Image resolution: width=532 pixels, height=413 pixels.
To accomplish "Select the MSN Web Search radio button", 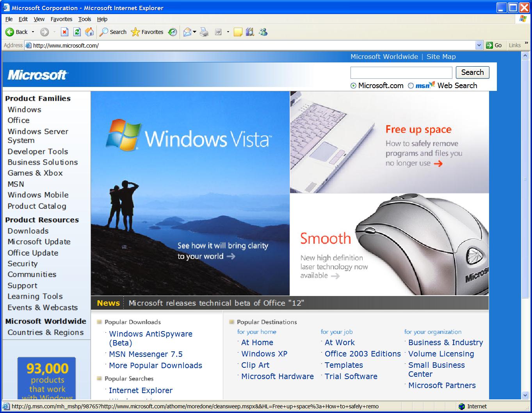I will point(411,86).
